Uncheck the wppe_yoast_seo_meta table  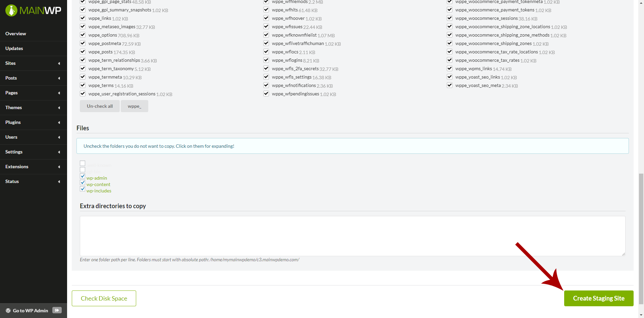click(x=449, y=85)
